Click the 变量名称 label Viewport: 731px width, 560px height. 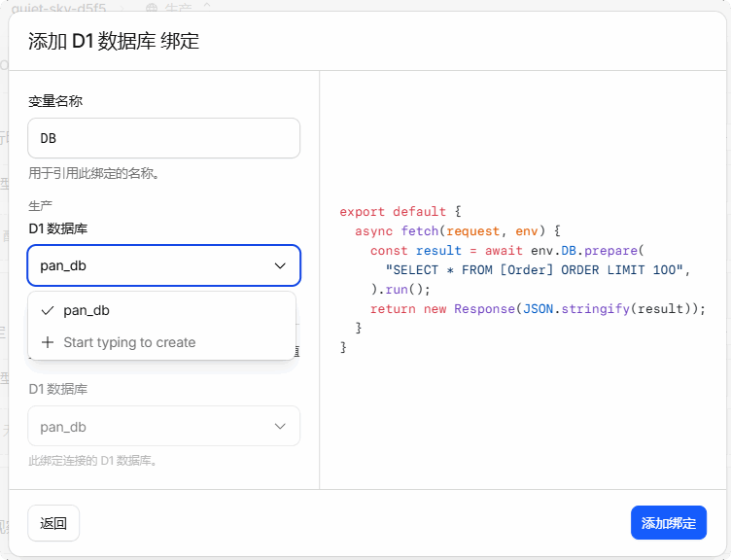coord(55,101)
